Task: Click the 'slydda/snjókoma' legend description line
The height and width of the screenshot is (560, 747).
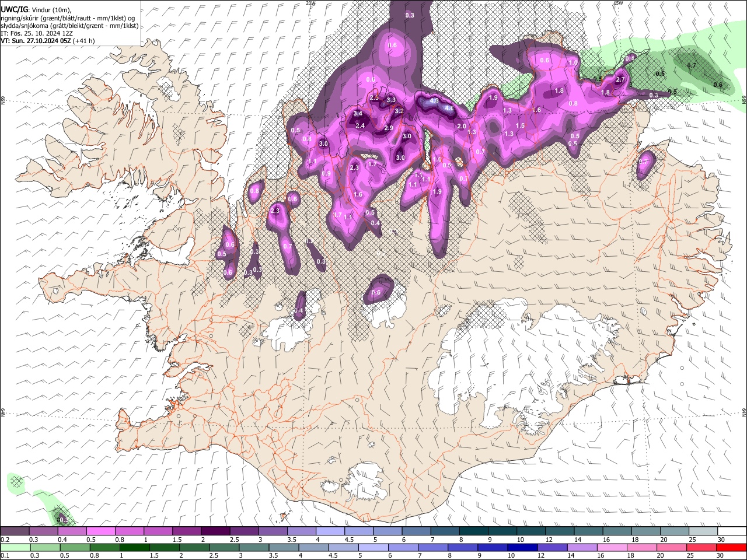Action: click(x=69, y=26)
